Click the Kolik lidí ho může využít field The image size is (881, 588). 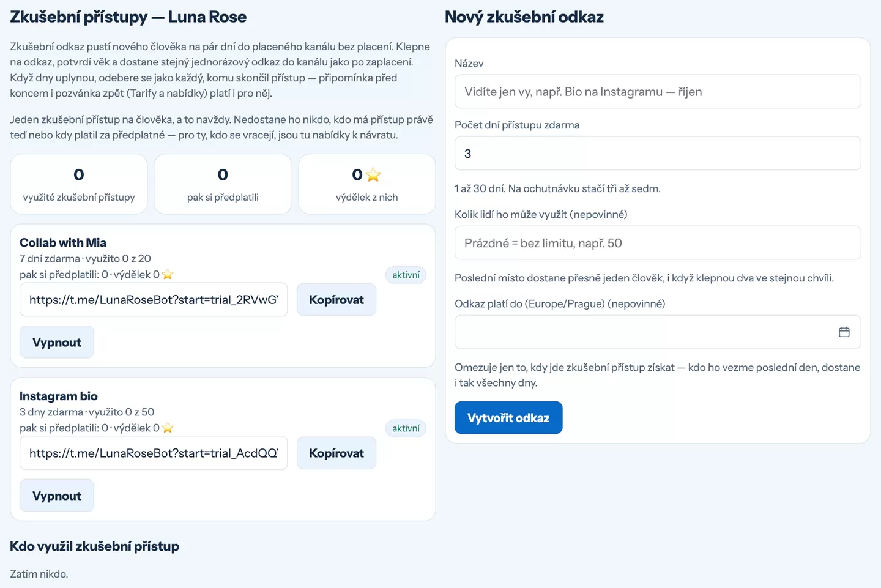[x=658, y=243]
